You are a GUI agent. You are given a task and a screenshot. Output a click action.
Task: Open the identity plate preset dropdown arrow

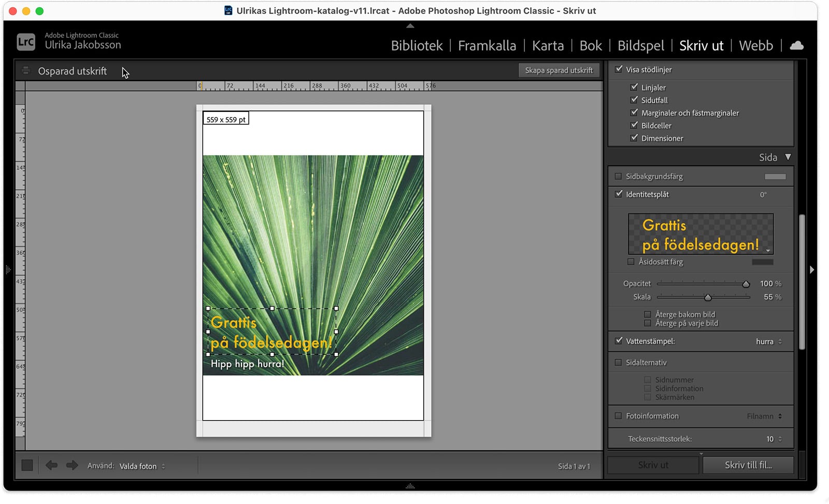[x=768, y=250]
